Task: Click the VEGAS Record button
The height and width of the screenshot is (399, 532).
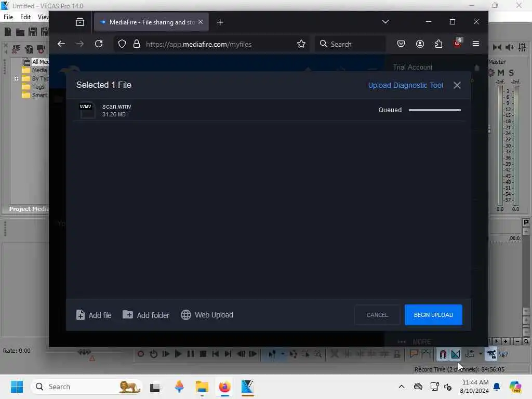Action: click(x=140, y=354)
